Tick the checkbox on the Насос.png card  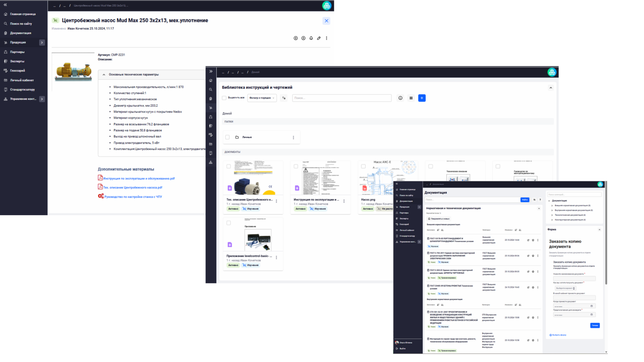pyautogui.click(x=363, y=166)
